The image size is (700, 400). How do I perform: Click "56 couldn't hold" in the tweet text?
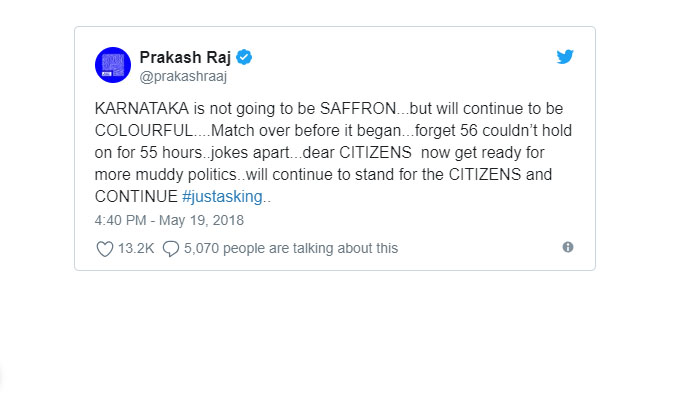click(516, 130)
